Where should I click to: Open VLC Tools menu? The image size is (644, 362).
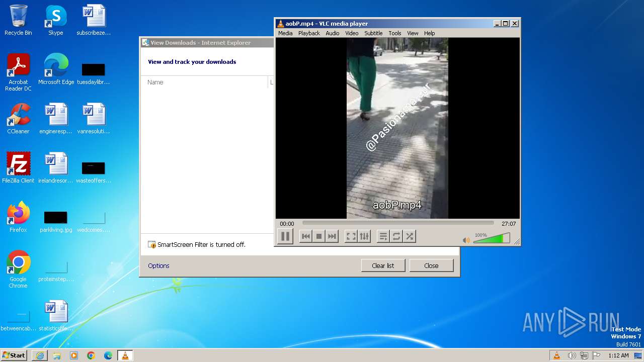[x=395, y=33]
